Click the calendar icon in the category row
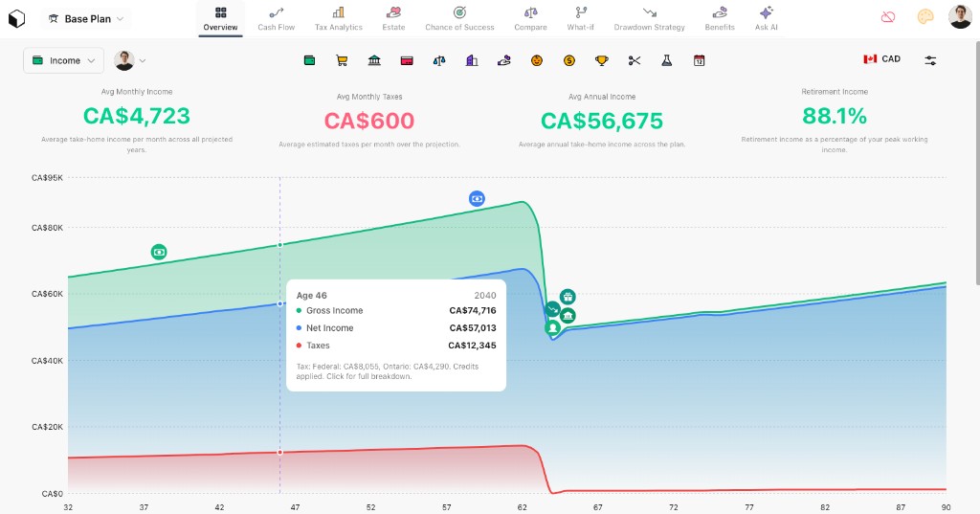 point(699,60)
